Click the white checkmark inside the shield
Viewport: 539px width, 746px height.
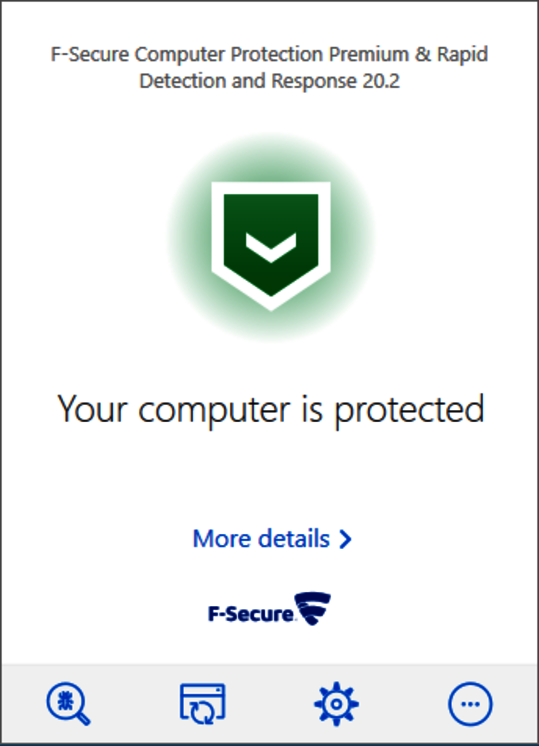tap(271, 247)
